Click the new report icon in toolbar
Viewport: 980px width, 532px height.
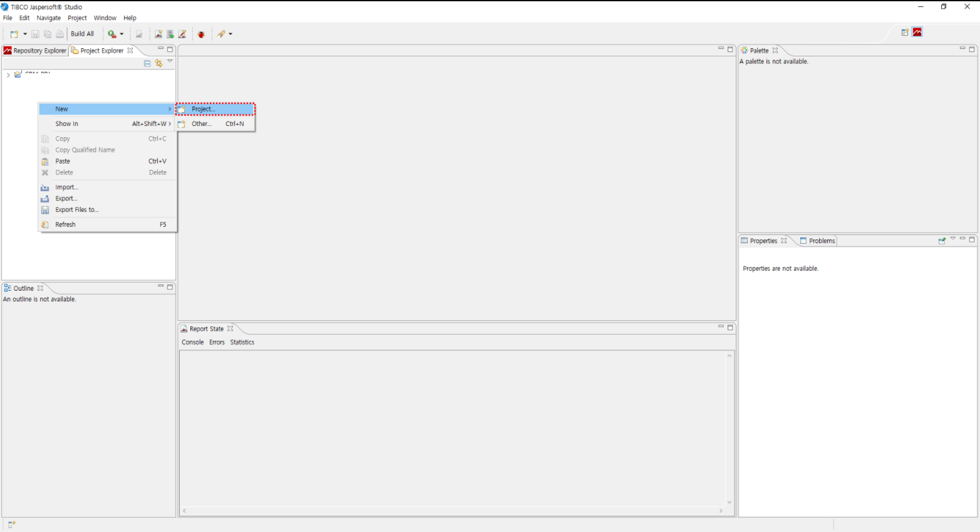click(x=158, y=34)
